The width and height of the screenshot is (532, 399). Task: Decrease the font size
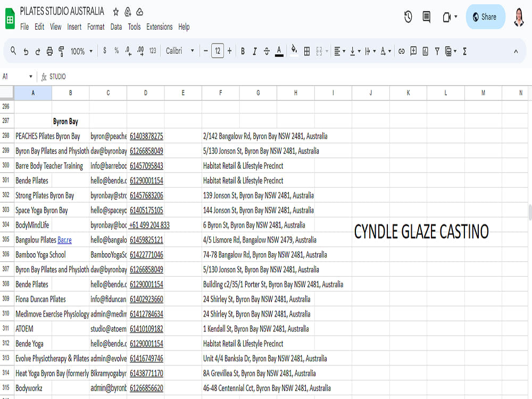click(x=205, y=51)
